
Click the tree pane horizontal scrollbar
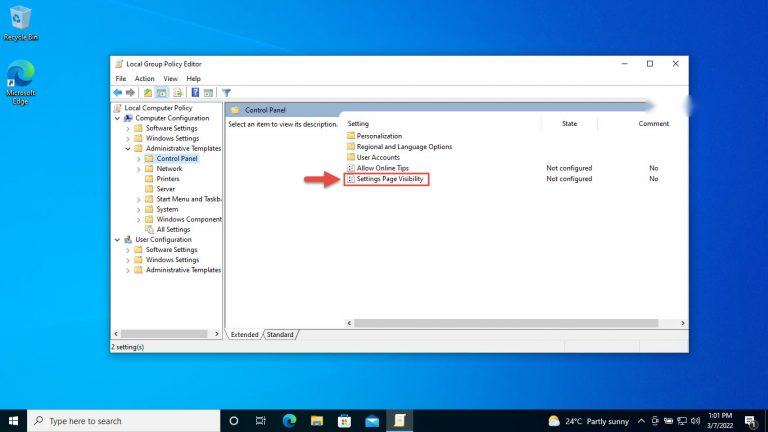pyautogui.click(x=164, y=334)
